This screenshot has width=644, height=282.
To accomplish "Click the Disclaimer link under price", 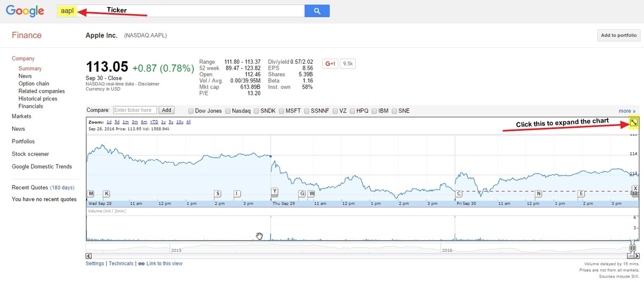I will coord(148,84).
